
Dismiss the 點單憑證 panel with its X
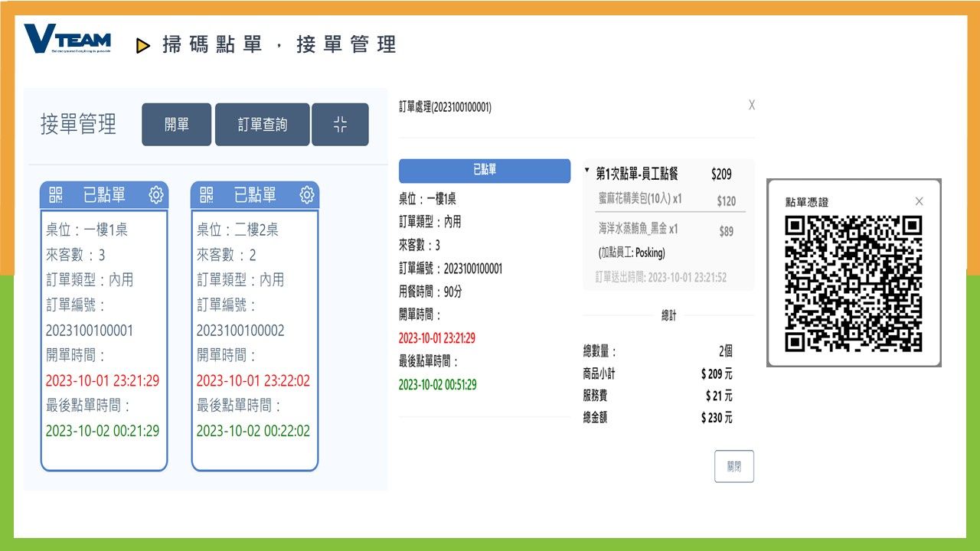(919, 201)
